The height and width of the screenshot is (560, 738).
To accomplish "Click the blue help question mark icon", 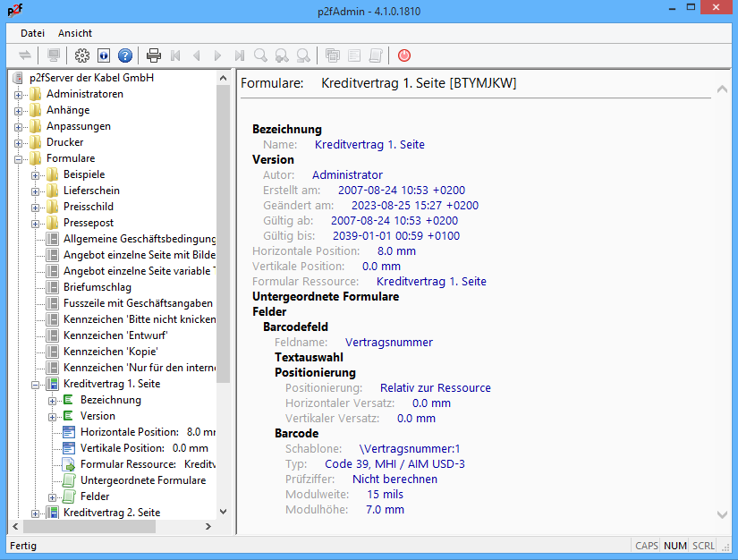I will click(125, 55).
